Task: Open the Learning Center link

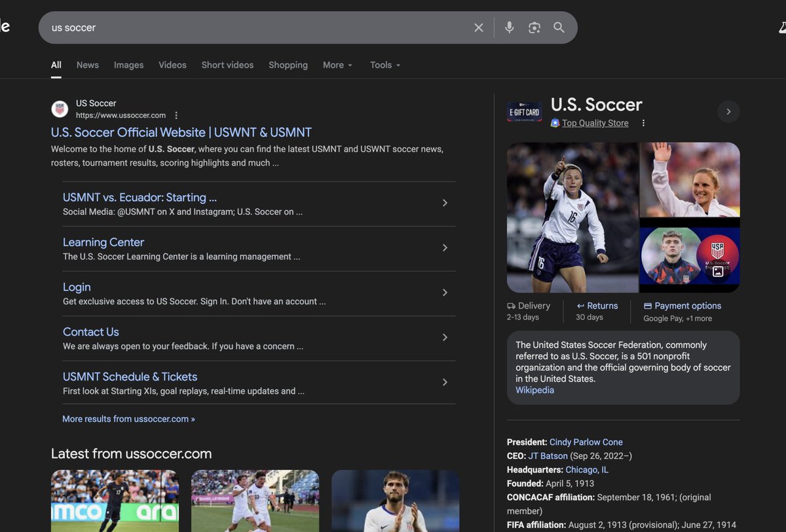Action: click(103, 242)
